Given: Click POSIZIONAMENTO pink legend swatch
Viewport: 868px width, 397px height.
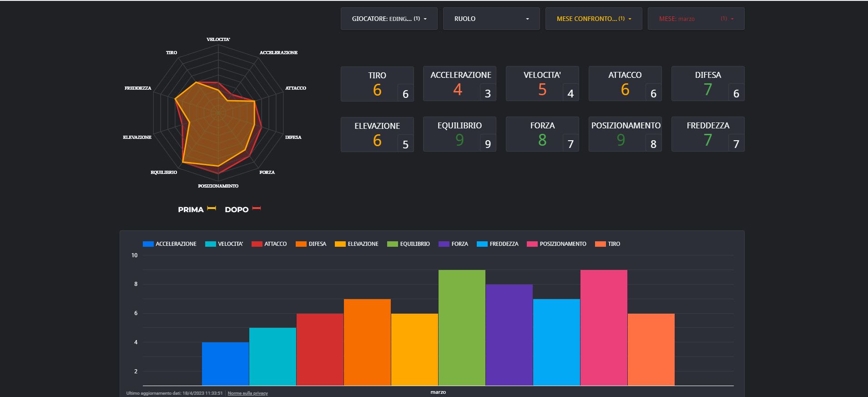Looking at the screenshot, I should [x=532, y=244].
